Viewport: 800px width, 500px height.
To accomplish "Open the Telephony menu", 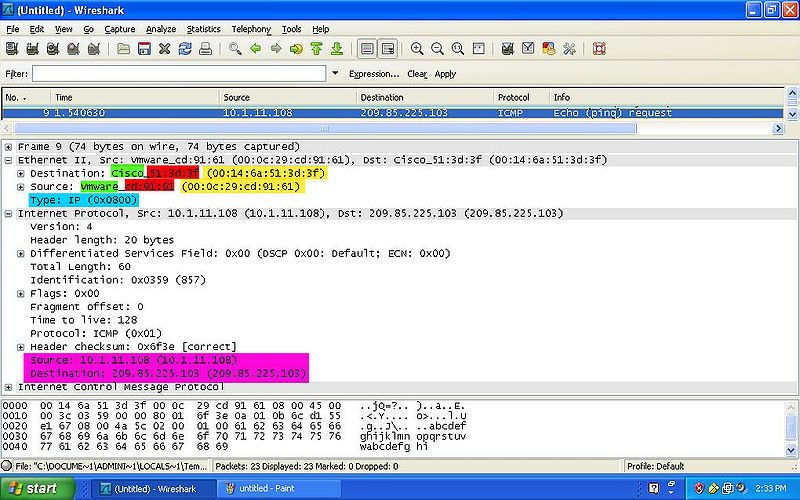I will coord(251,29).
